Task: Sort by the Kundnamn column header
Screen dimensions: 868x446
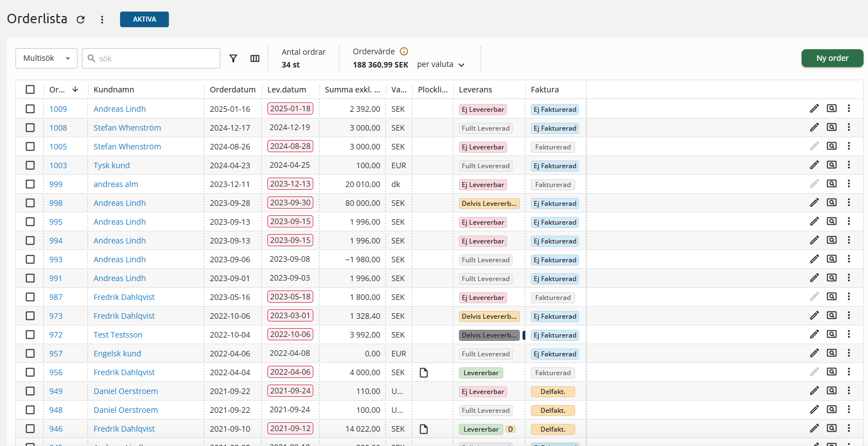Action: (114, 90)
